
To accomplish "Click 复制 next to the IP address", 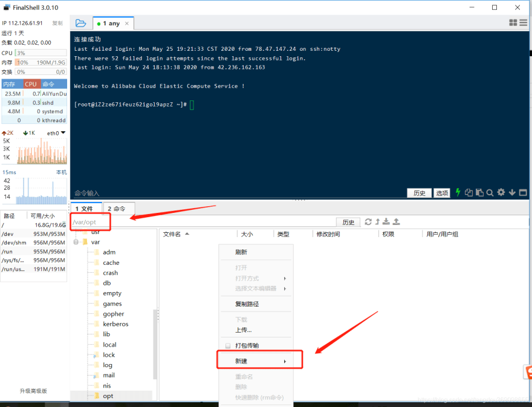I will coord(57,23).
